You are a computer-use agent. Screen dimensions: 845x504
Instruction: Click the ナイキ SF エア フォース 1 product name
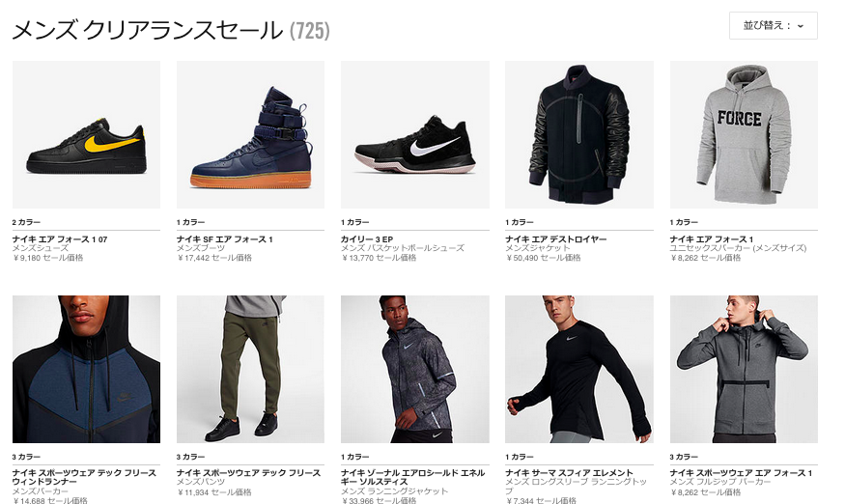tap(225, 239)
